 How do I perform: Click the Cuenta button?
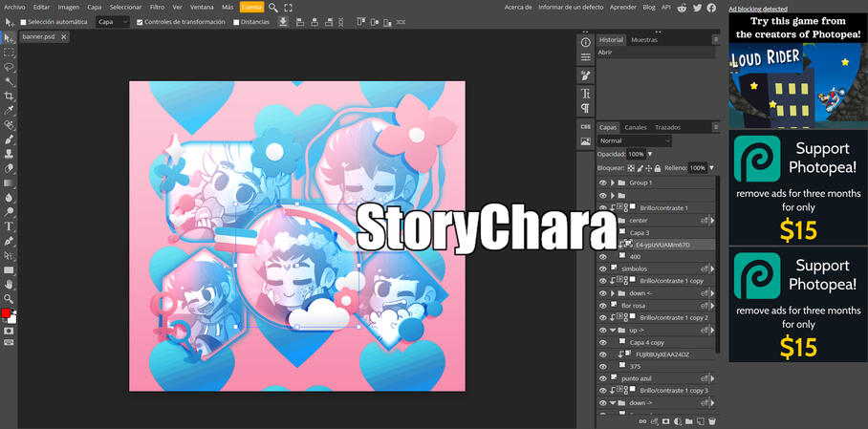point(251,7)
